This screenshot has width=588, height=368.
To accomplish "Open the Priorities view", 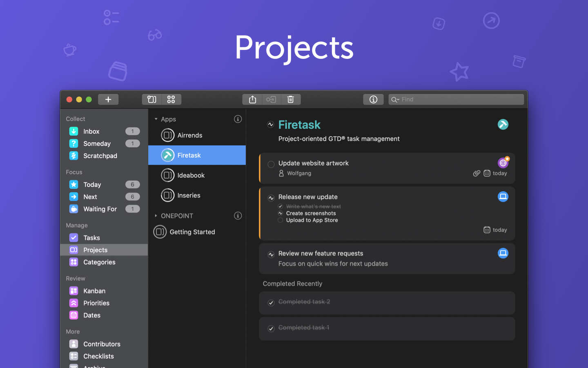I will pos(96,303).
